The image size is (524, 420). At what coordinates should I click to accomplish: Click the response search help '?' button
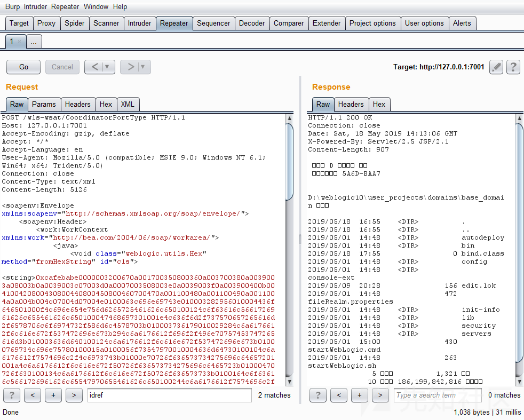(318, 395)
